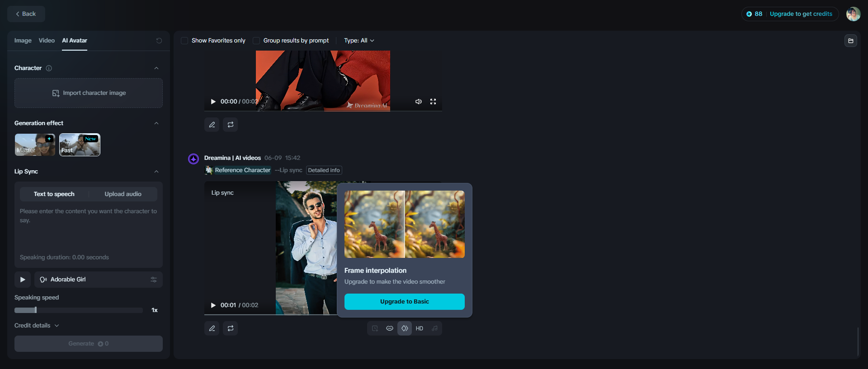Mute the first video's volume

419,102
